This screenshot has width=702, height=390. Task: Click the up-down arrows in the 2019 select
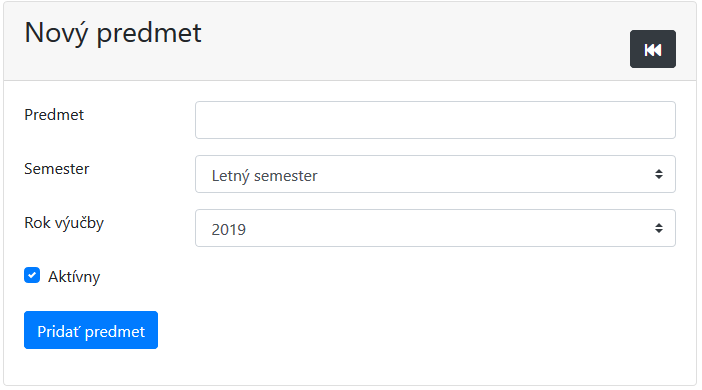coord(659,228)
